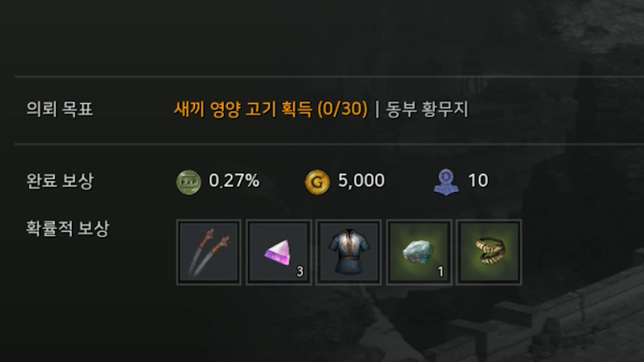Click the 완료 보상 label
Screen dimensions: 644x362
pyautogui.click(x=60, y=181)
